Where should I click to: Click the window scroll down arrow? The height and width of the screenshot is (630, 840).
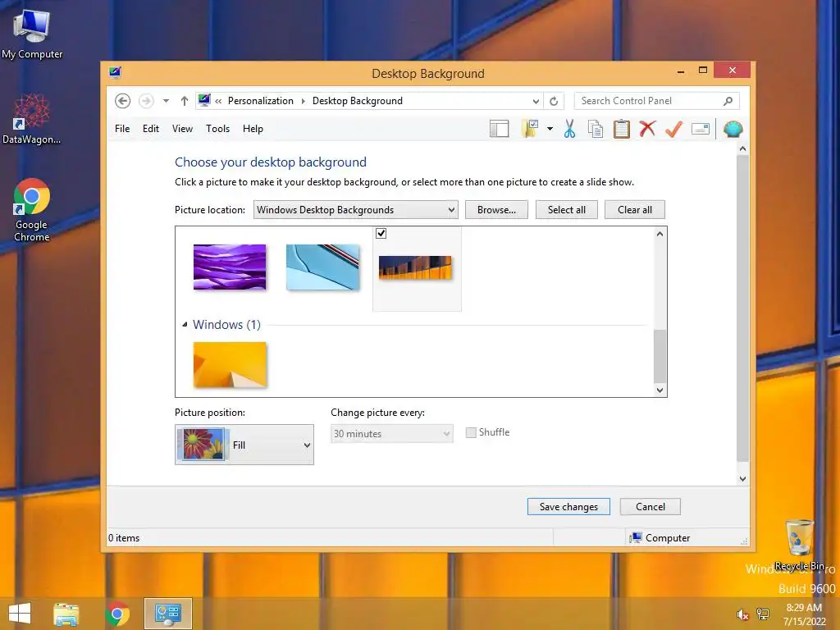point(742,479)
